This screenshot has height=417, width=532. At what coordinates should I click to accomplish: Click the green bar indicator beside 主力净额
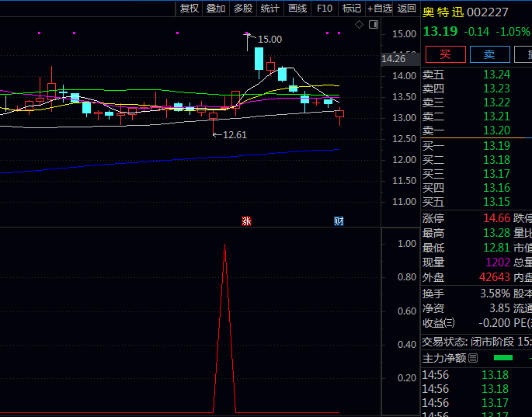[x=503, y=358]
